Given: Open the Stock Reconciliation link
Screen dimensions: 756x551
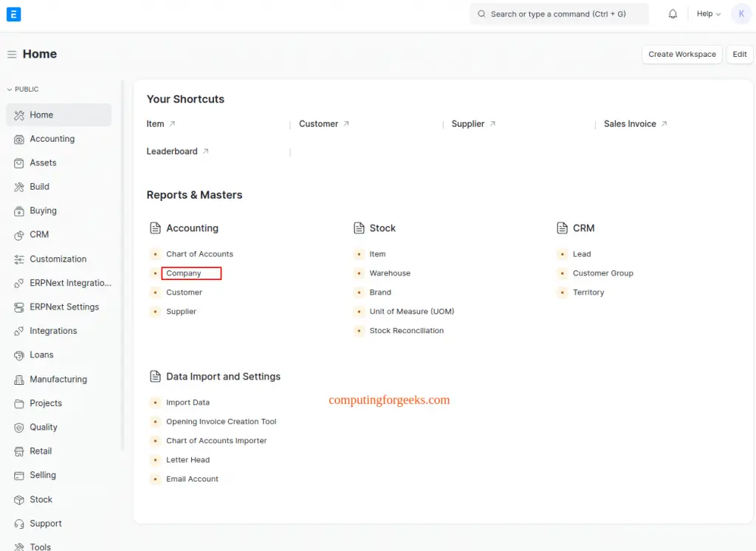Looking at the screenshot, I should click(407, 330).
